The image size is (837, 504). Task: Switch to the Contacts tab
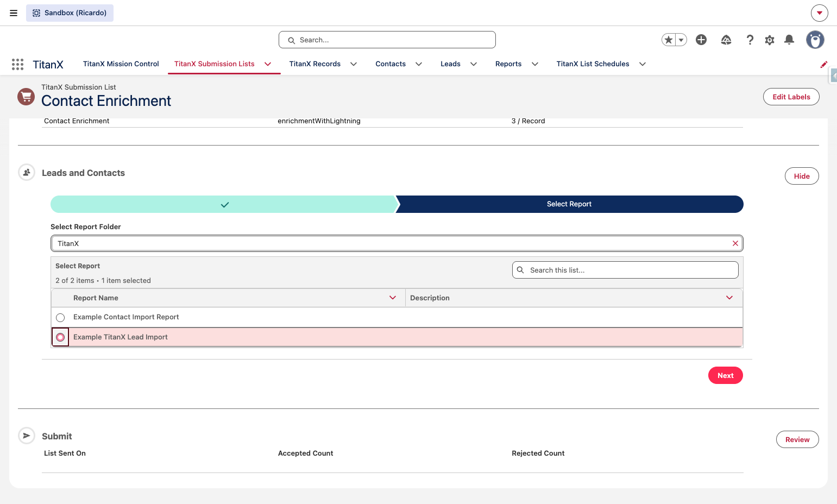point(391,64)
